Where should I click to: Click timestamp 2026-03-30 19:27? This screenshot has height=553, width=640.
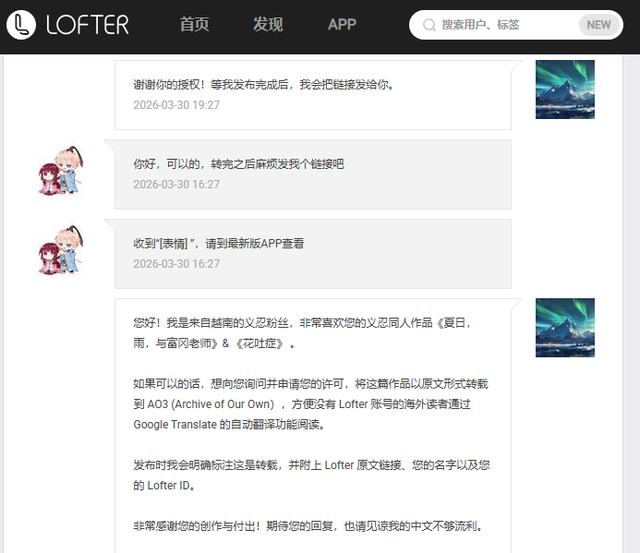click(176, 105)
